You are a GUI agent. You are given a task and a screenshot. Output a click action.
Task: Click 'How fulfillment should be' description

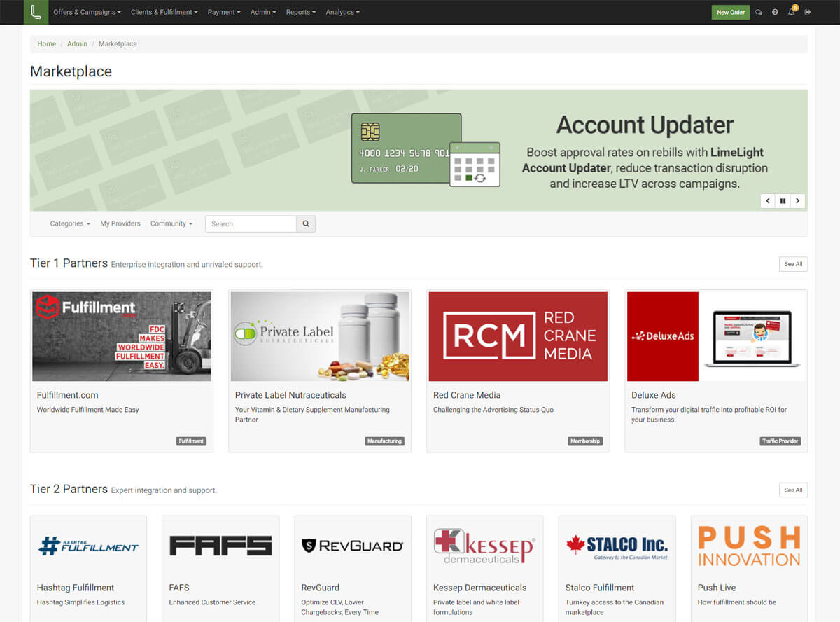click(x=737, y=602)
